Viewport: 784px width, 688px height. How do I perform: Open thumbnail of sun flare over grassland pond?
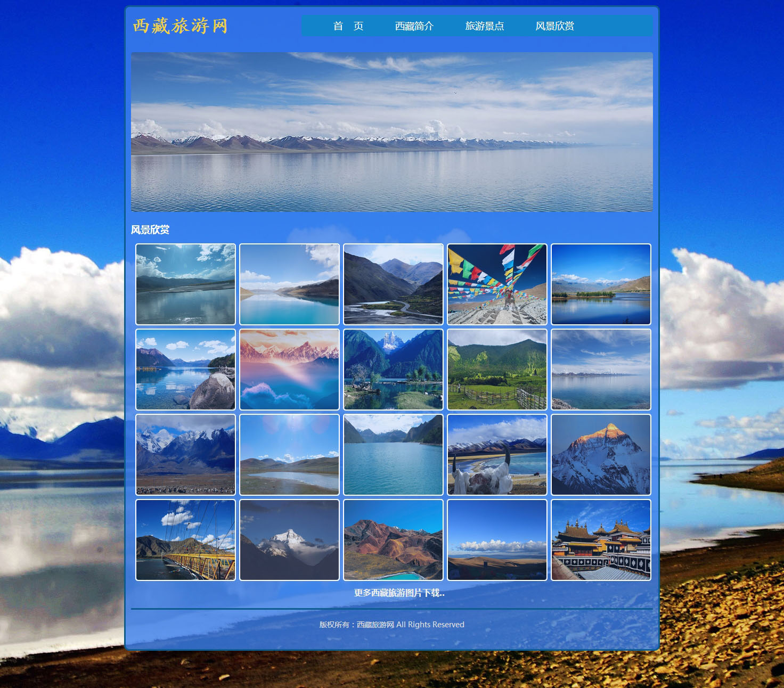click(x=289, y=455)
